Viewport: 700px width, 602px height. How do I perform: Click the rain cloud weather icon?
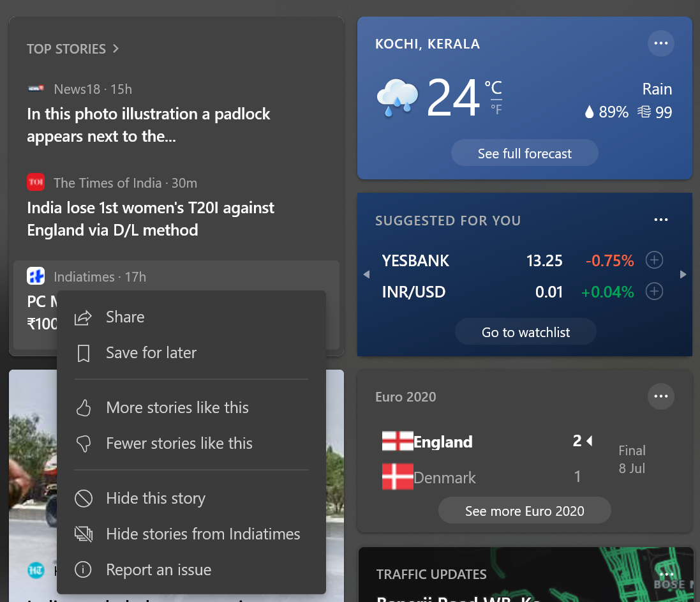click(398, 98)
